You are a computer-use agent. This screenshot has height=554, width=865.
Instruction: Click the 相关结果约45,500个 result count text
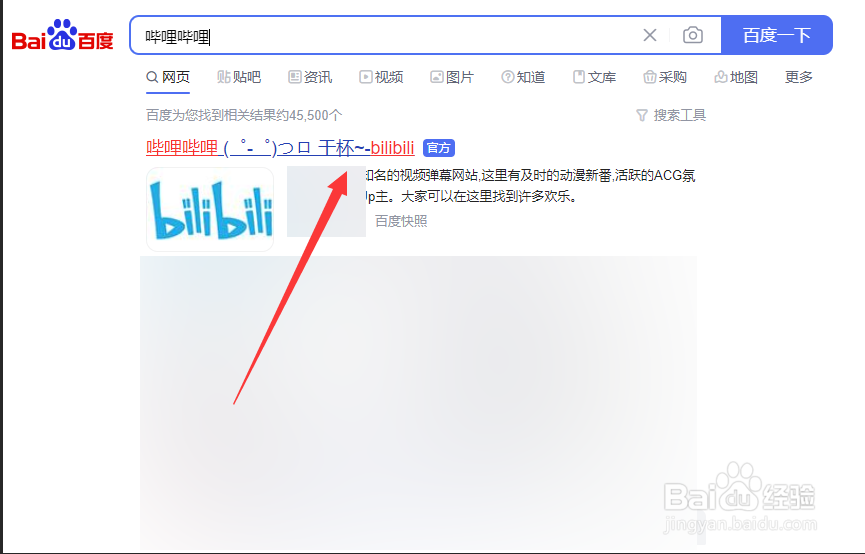(244, 115)
